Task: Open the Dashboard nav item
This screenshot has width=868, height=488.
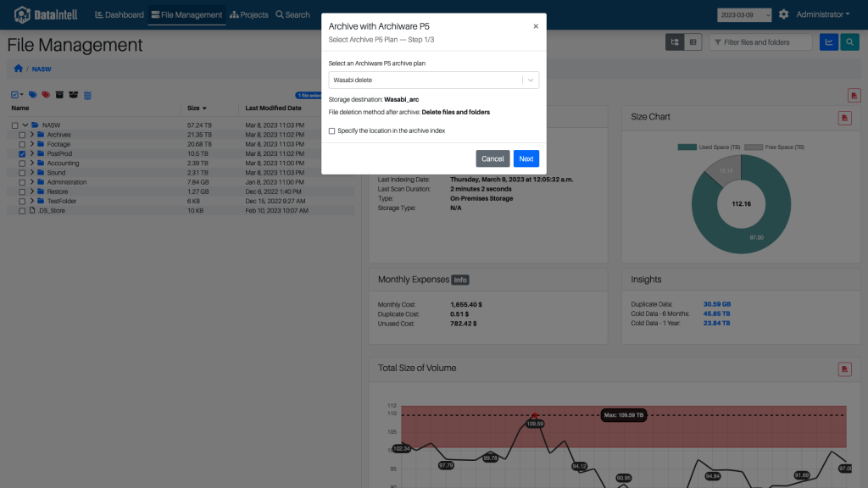Action: (119, 15)
